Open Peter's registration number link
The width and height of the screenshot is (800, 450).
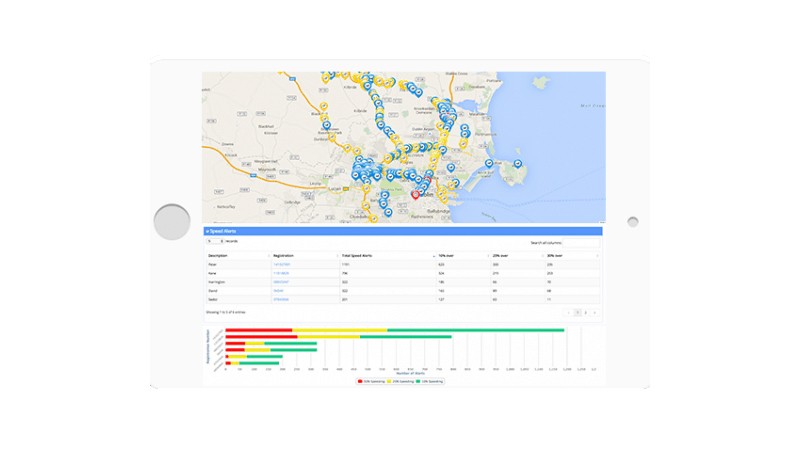(281, 264)
